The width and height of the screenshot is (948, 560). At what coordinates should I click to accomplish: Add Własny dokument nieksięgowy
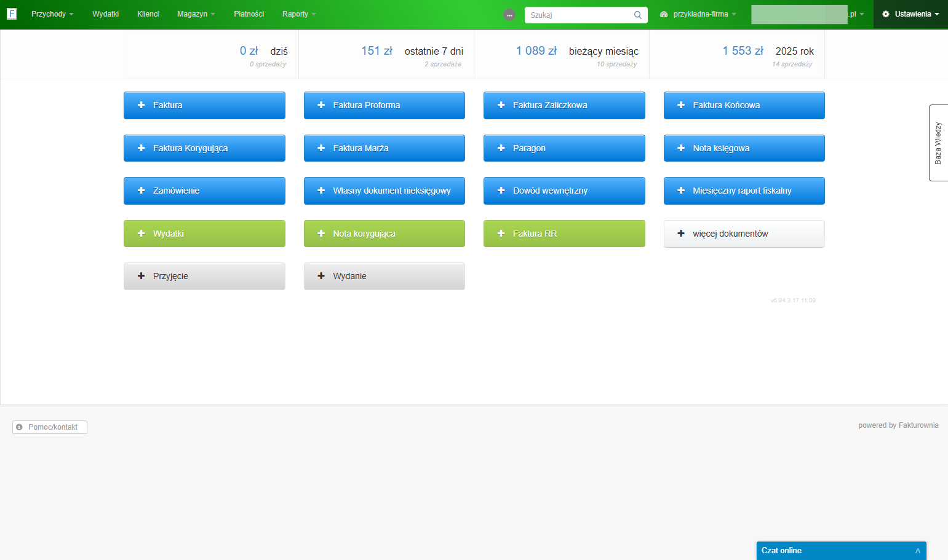click(384, 191)
